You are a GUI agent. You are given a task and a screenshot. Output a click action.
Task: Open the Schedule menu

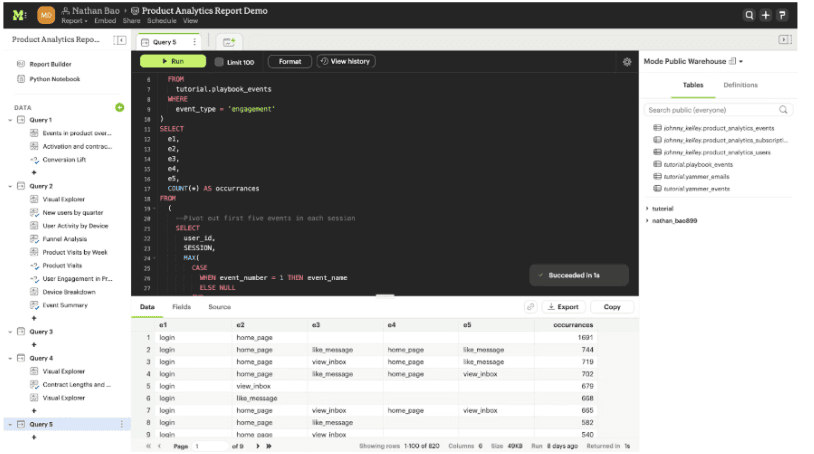pos(161,21)
